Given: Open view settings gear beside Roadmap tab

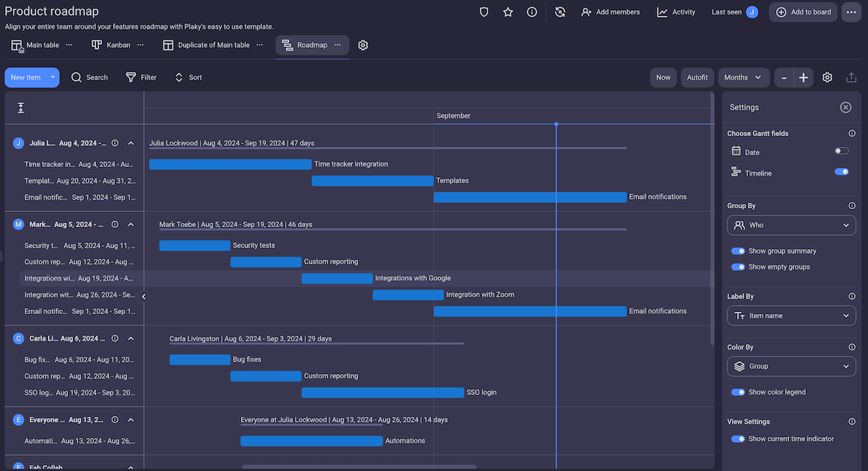Looking at the screenshot, I should [x=363, y=45].
